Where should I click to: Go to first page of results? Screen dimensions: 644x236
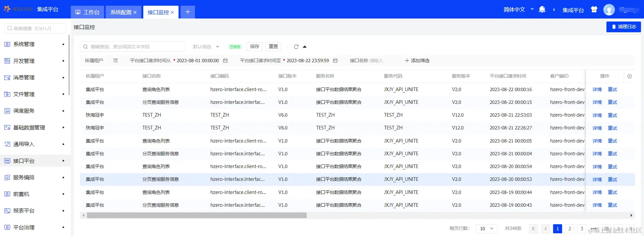pyautogui.click(x=533, y=229)
